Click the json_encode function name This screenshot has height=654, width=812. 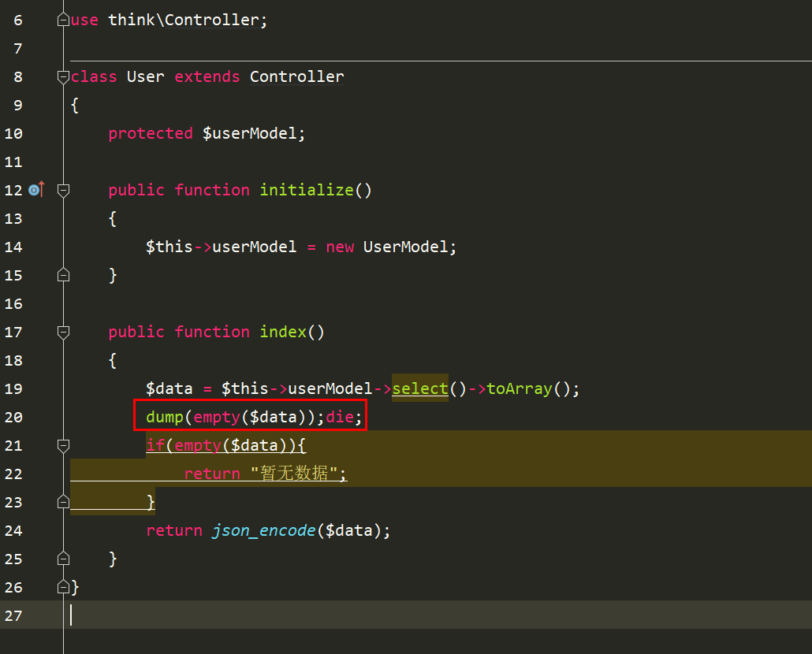pos(263,530)
